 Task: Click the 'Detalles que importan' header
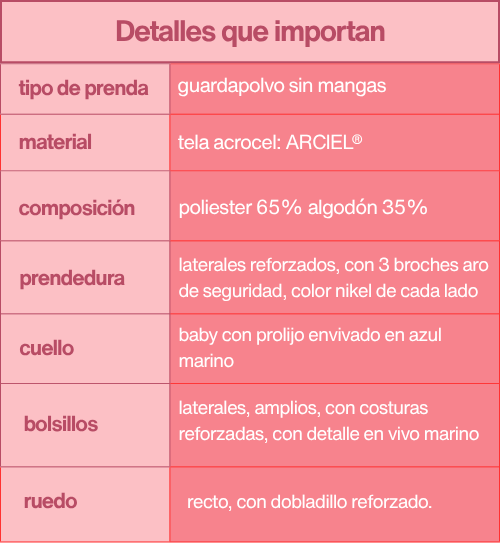250,32
